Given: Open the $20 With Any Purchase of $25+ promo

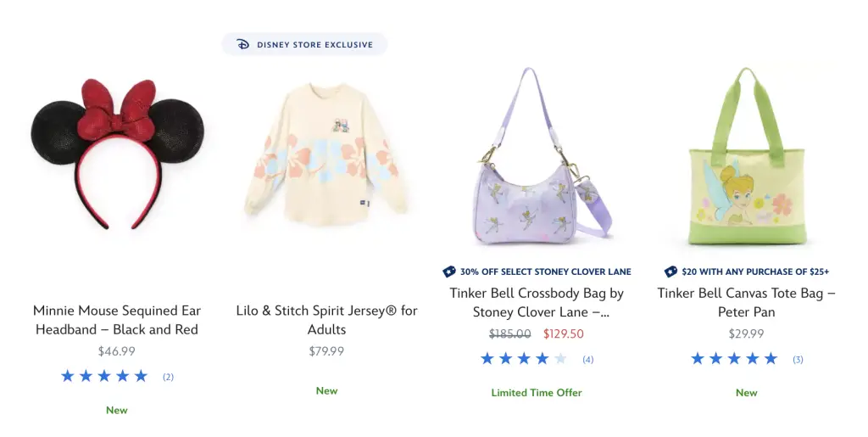Looking at the screenshot, I should (754, 272).
